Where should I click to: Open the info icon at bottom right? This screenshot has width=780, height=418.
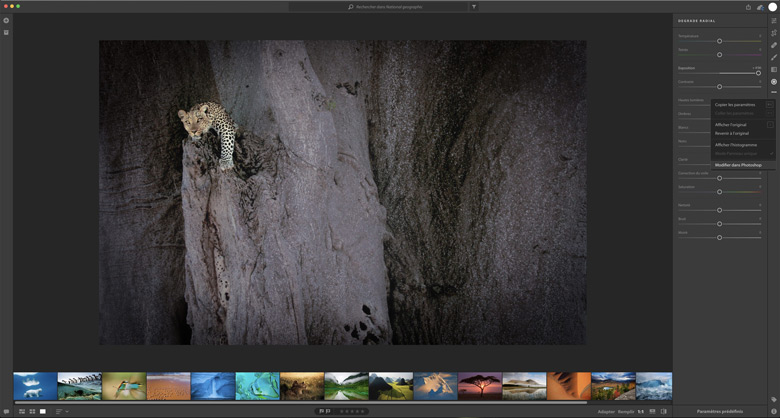click(774, 411)
